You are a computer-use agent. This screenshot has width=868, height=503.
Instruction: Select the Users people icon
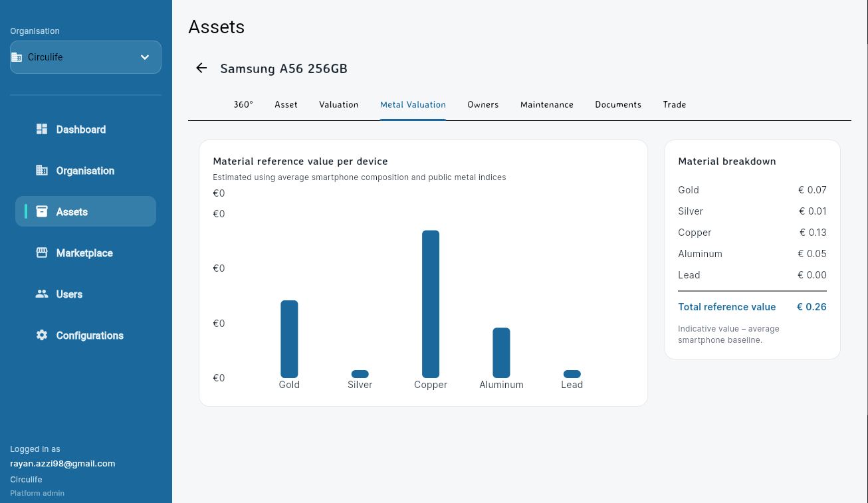[x=41, y=294]
